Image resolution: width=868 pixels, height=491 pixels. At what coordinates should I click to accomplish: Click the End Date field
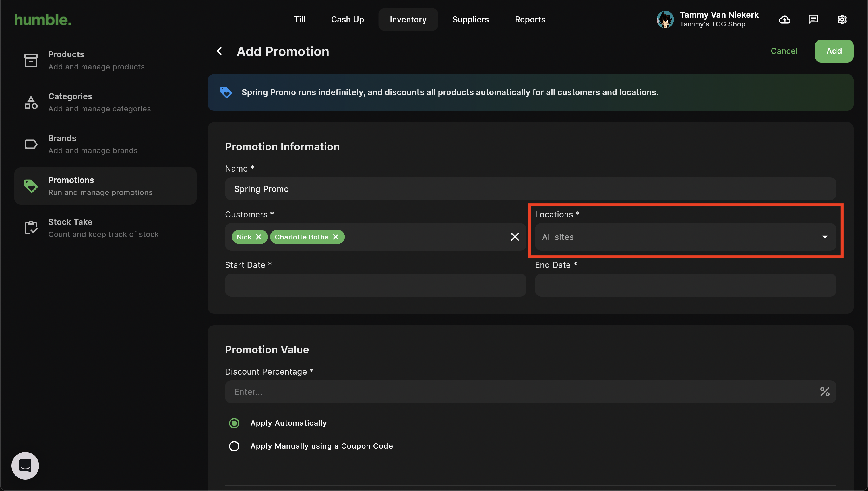685,285
